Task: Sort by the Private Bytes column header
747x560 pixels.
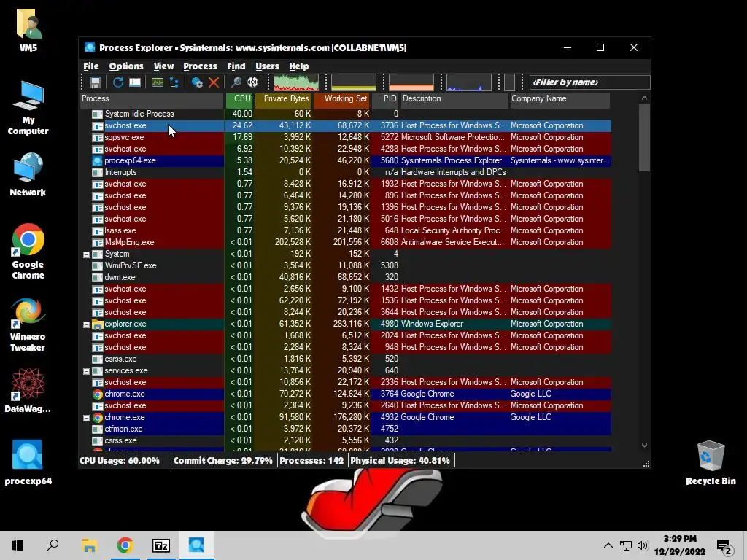Action: click(x=284, y=99)
